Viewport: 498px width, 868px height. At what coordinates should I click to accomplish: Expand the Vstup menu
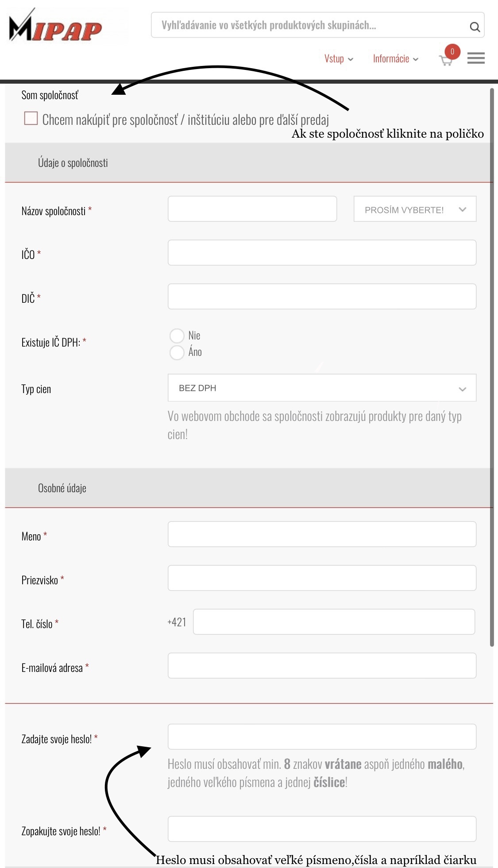[339, 59]
